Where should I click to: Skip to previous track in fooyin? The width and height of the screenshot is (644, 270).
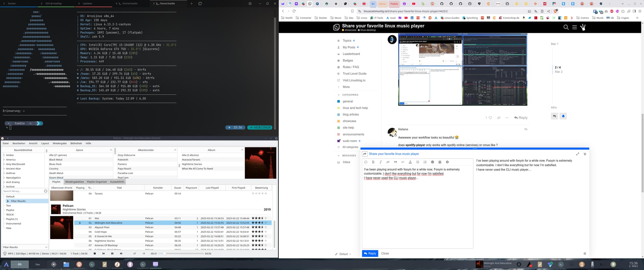click(x=103, y=254)
